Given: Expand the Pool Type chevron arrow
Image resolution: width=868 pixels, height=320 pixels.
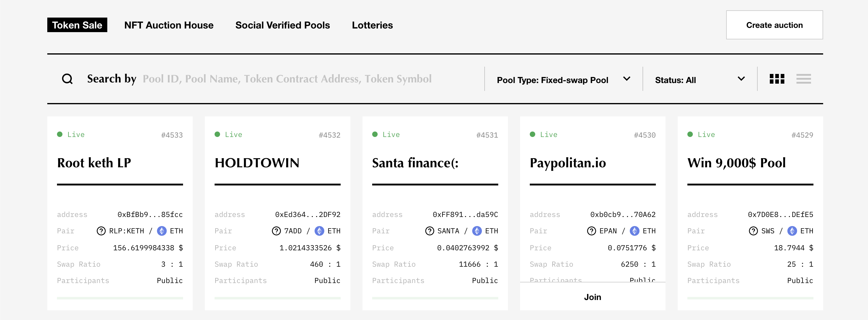Looking at the screenshot, I should [x=627, y=79].
